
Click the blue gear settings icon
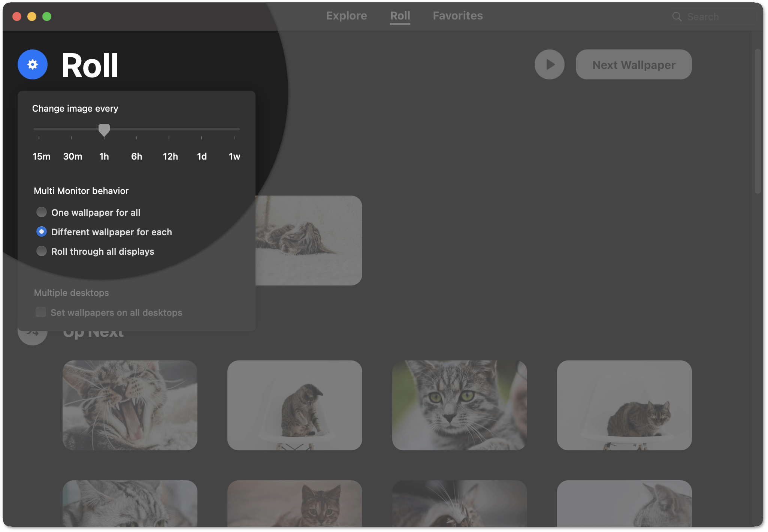tap(33, 64)
